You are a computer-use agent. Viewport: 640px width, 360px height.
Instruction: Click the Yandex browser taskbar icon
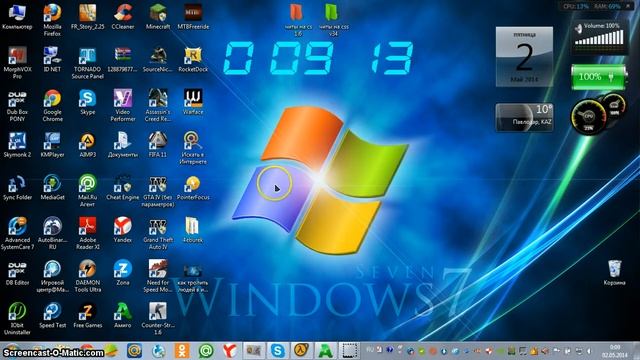[x=230, y=351]
